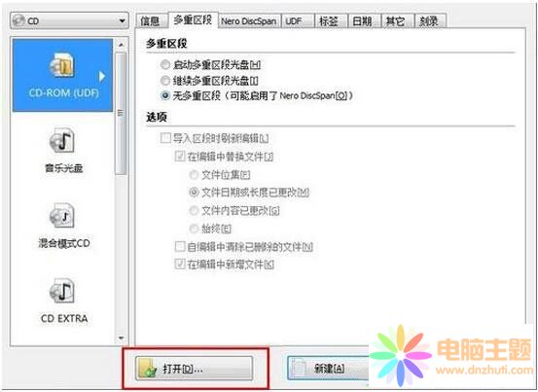Image resolution: width=538 pixels, height=392 pixels.
Task: Click the folder icon on 打开 button
Action: point(148,369)
